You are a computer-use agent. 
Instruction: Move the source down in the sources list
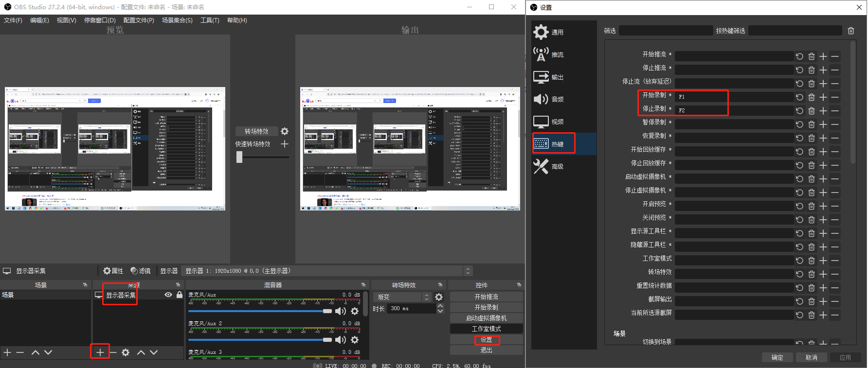click(x=154, y=352)
